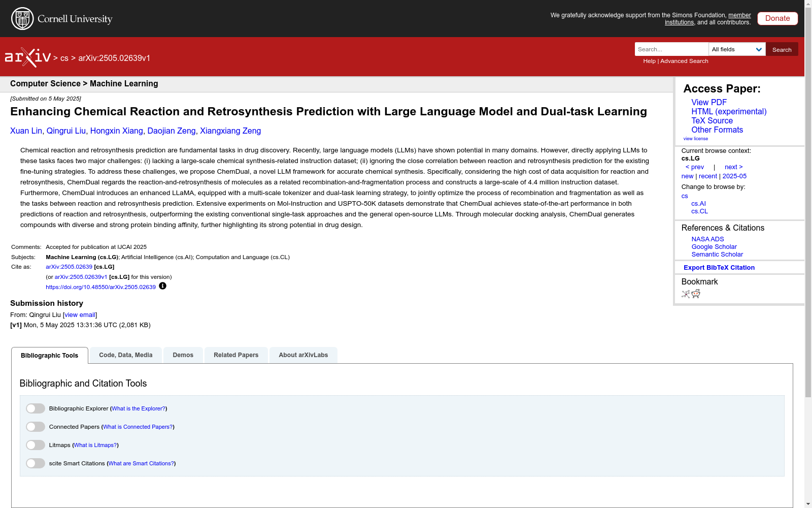The height and width of the screenshot is (508, 812).
Task: Toggle the Bibliographic Explorer switch
Action: 36,408
